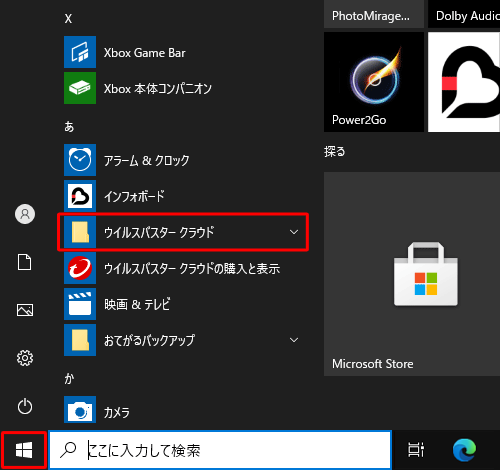500x470 pixels.
Task: Open the Dolby Audio tile
Action: click(464, 14)
